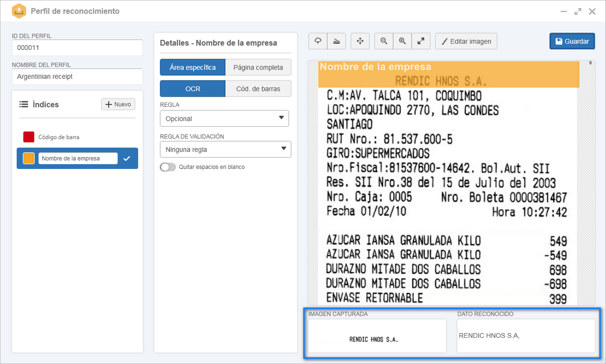Click the ID del perfil field

tap(77, 47)
